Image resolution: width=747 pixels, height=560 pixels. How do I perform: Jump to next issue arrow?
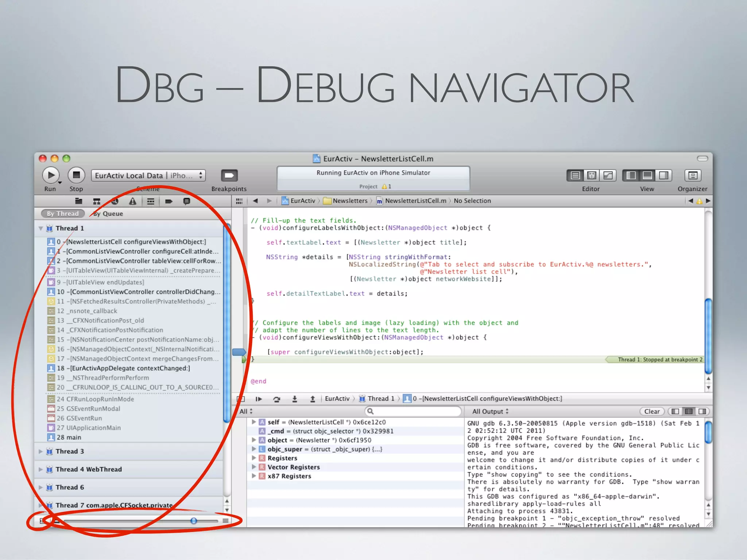pyautogui.click(x=708, y=201)
